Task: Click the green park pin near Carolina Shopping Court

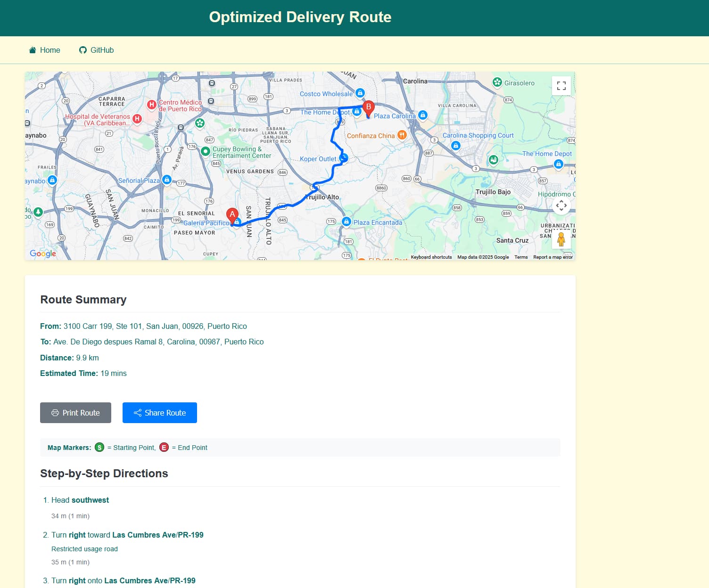Action: tap(494, 160)
